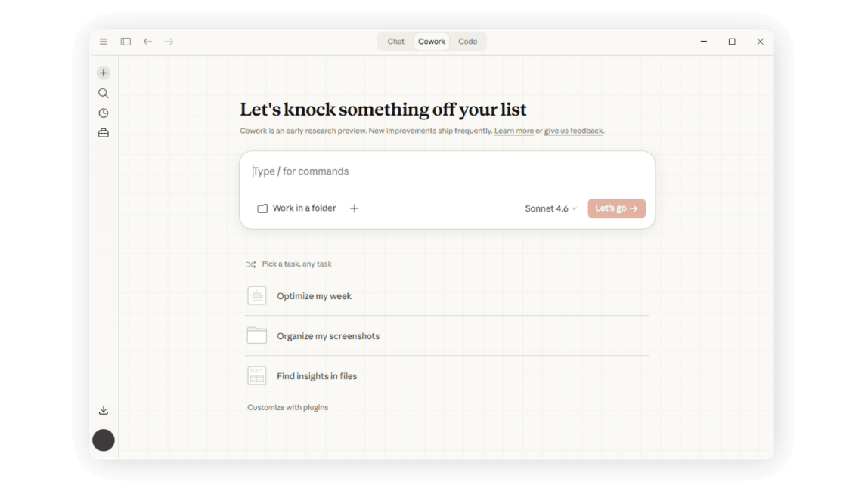
Task: Shuffle suggestions via Pick a task icon
Action: [251, 264]
